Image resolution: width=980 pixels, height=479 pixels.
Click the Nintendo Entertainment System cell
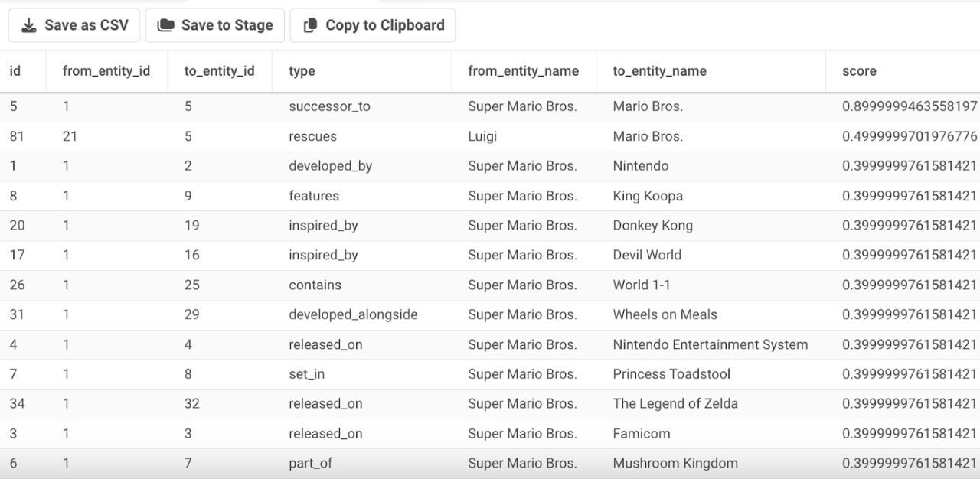click(x=710, y=344)
